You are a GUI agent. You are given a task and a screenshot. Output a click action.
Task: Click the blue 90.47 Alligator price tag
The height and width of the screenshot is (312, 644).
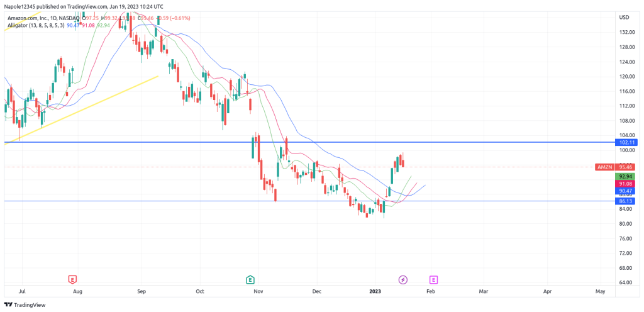626,191
